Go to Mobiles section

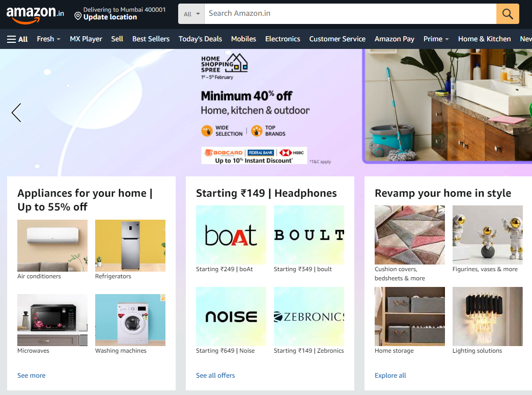point(243,39)
